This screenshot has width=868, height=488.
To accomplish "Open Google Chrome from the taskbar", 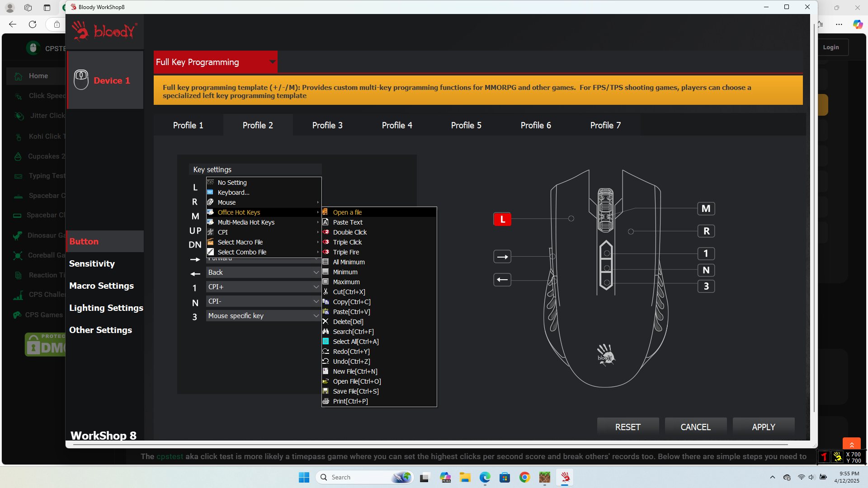I will pyautogui.click(x=524, y=477).
